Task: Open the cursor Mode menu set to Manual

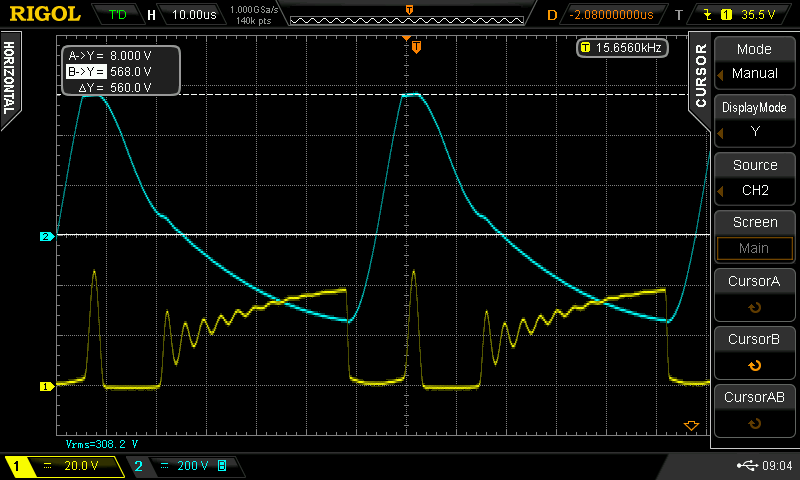Action: 754,63
